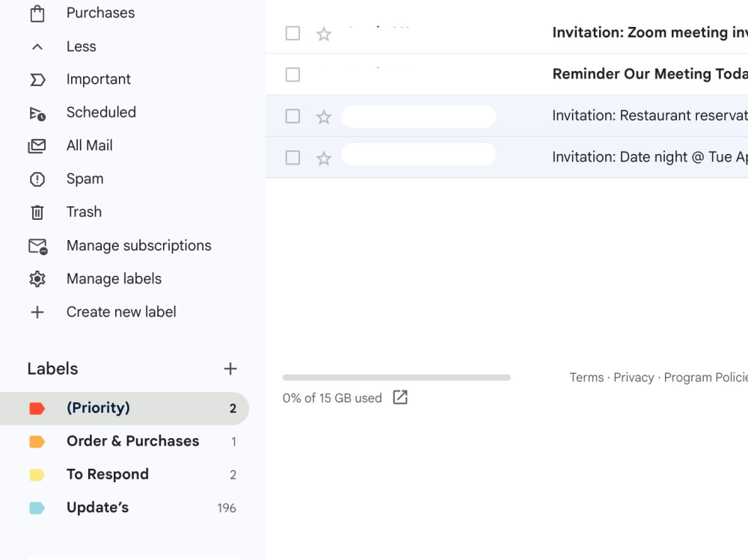Click the yellow To Respond color tag
This screenshot has width=748, height=560.
tap(37, 475)
